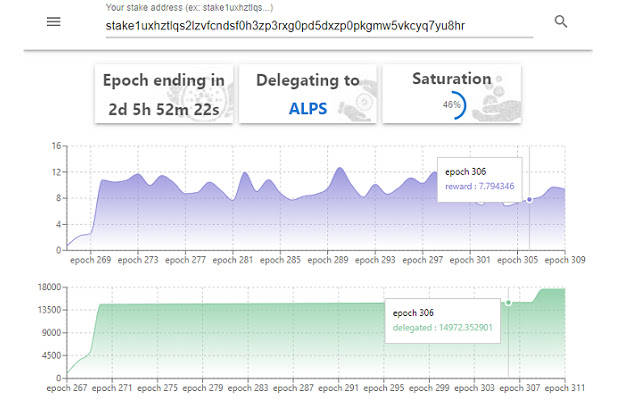Click the 2d 5h 52m 22s countdown
Image resolution: width=640 pixels, height=400 pixels.
click(165, 108)
